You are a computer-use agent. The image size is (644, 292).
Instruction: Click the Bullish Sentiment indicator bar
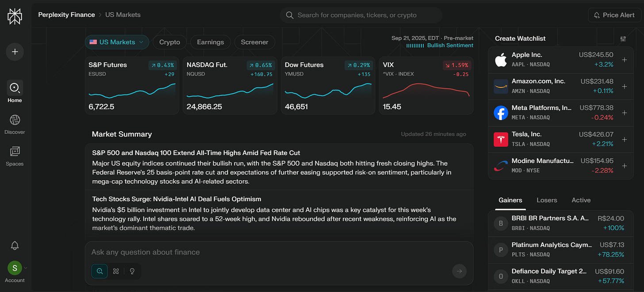(440, 46)
